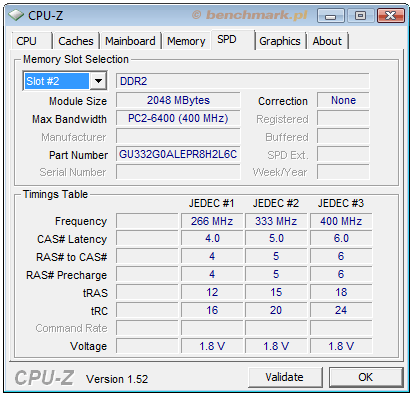Click the 333 MHz frequency cell
Screen dimensions: 413x397
coord(276,221)
